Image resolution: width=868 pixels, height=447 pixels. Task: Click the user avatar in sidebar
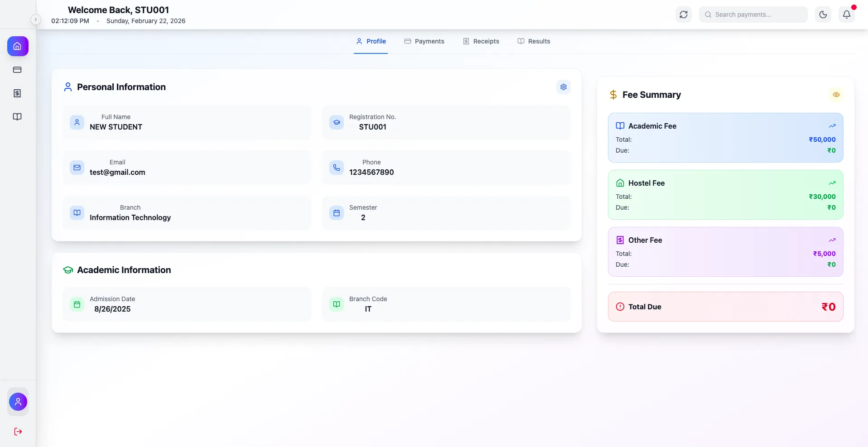[x=18, y=402]
